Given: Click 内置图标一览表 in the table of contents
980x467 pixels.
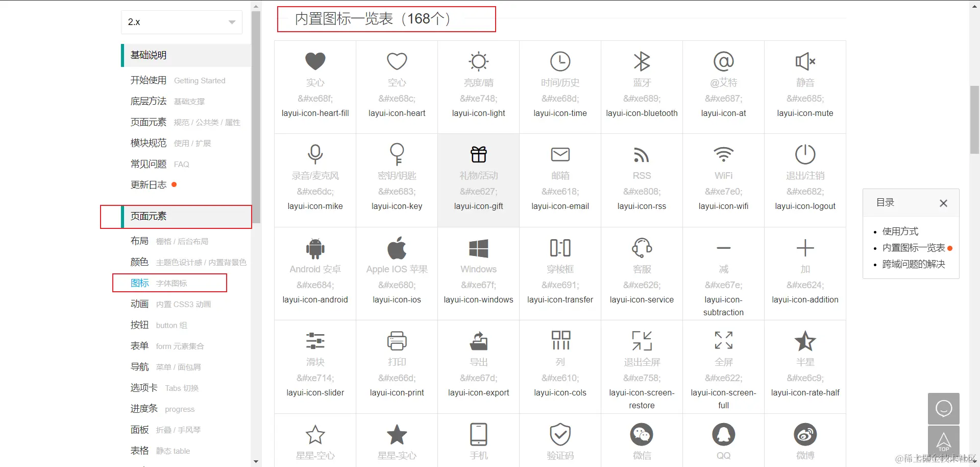Looking at the screenshot, I should tap(913, 247).
